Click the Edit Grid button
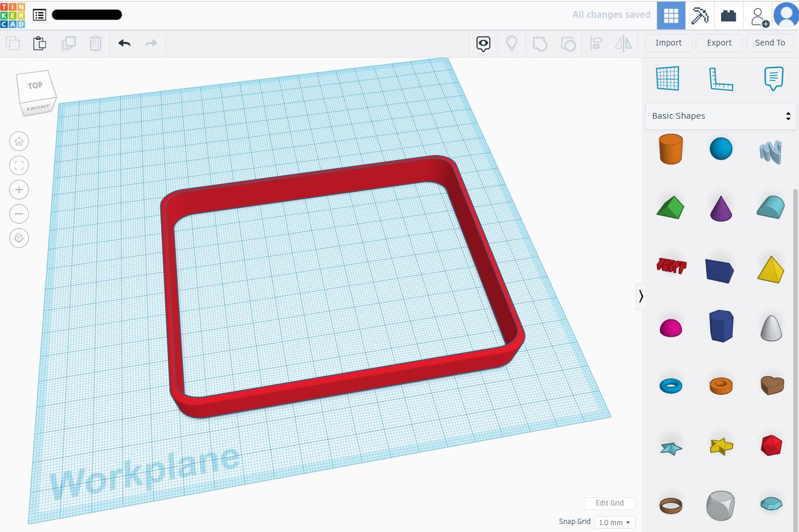Screen dimensions: 799x532 pos(610,503)
